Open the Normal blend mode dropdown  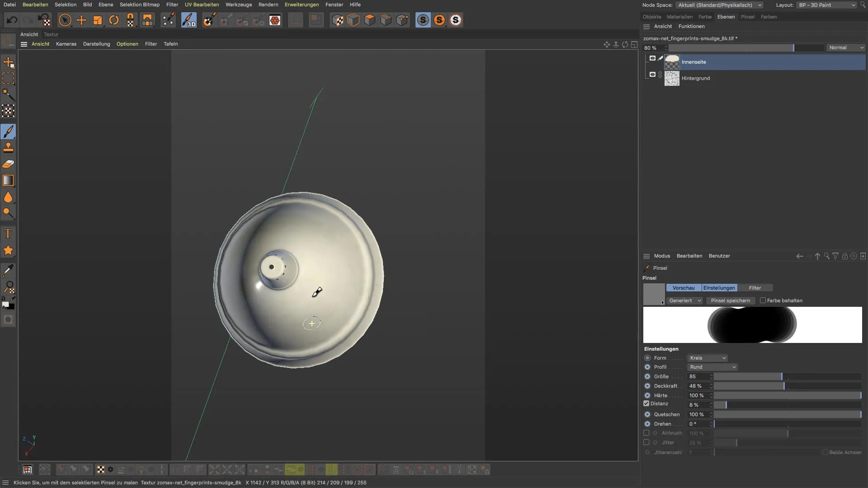[x=846, y=47]
